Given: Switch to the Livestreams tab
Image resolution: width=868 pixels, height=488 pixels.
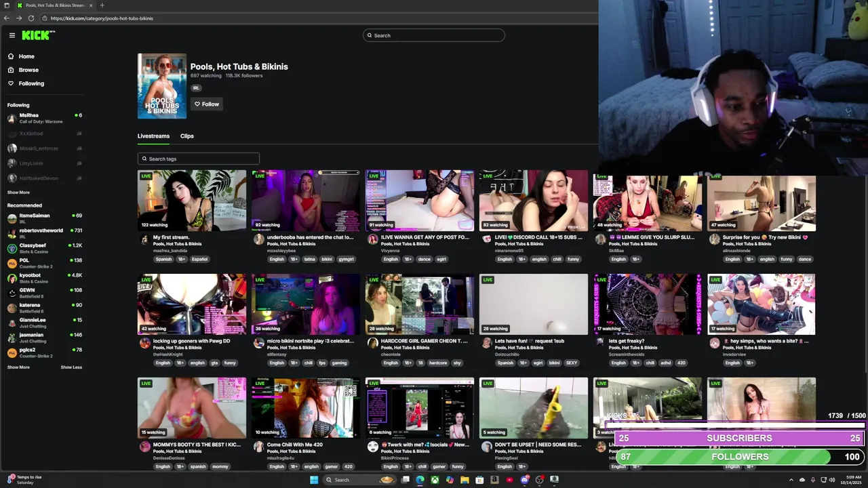Looking at the screenshot, I should (153, 136).
